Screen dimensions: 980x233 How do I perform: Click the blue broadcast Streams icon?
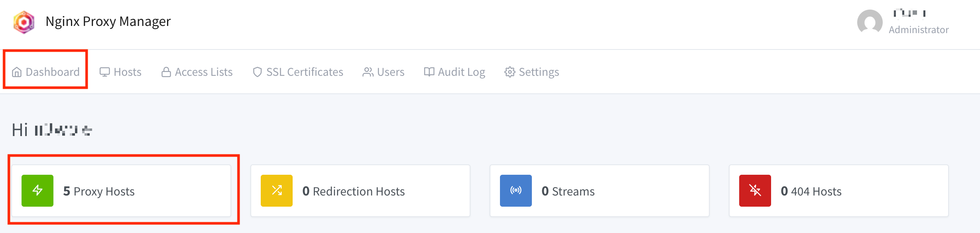[x=516, y=191]
